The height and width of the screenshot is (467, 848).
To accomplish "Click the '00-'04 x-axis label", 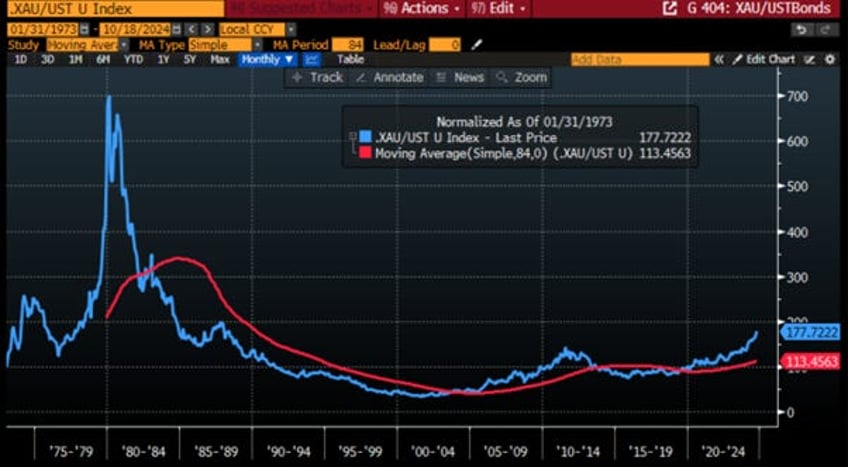I will click(433, 450).
